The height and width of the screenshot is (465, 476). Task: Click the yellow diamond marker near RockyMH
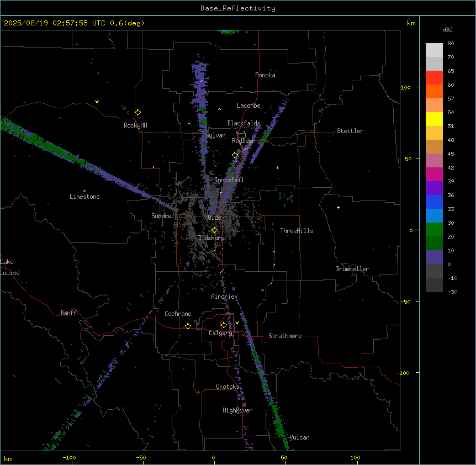pos(138,113)
